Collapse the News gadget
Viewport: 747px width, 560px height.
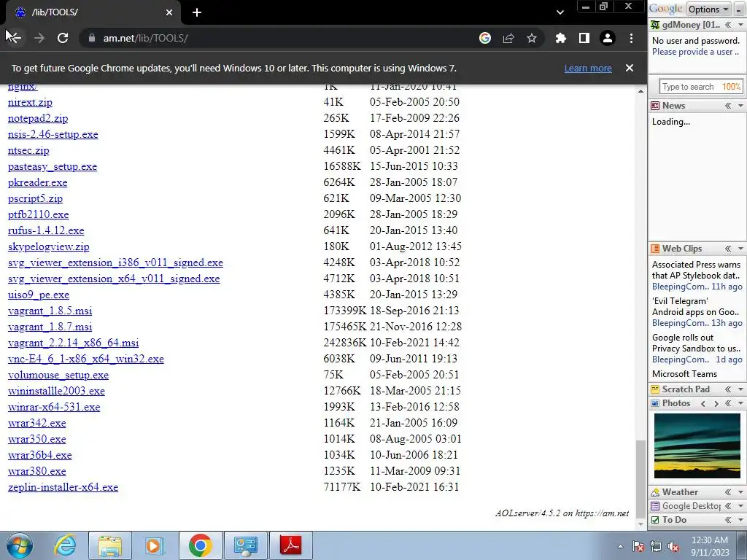click(728, 106)
